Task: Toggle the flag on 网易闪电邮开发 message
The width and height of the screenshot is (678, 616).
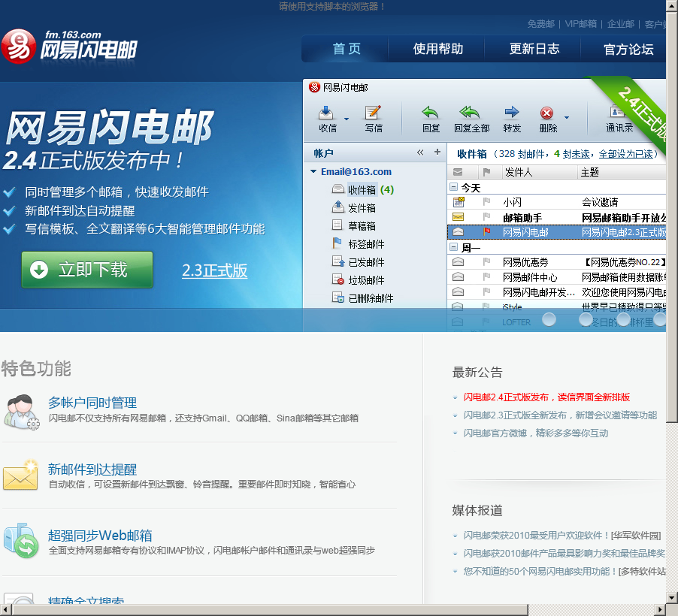Action: click(x=487, y=291)
